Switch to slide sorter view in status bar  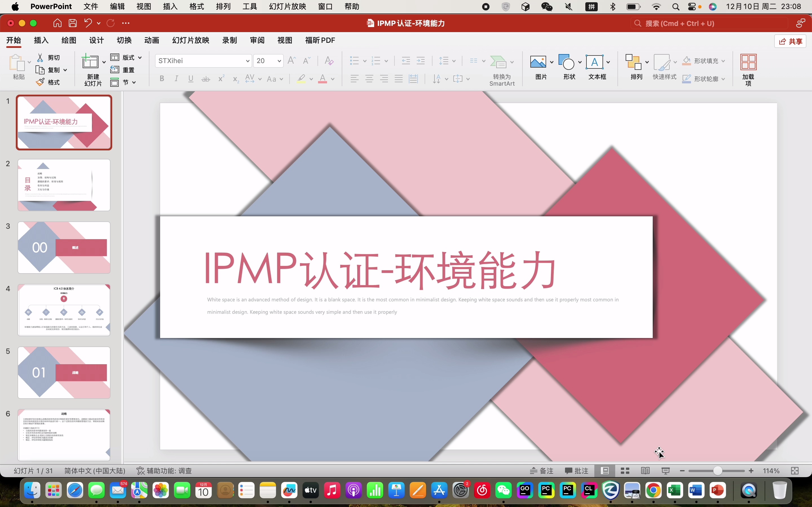pos(625,471)
